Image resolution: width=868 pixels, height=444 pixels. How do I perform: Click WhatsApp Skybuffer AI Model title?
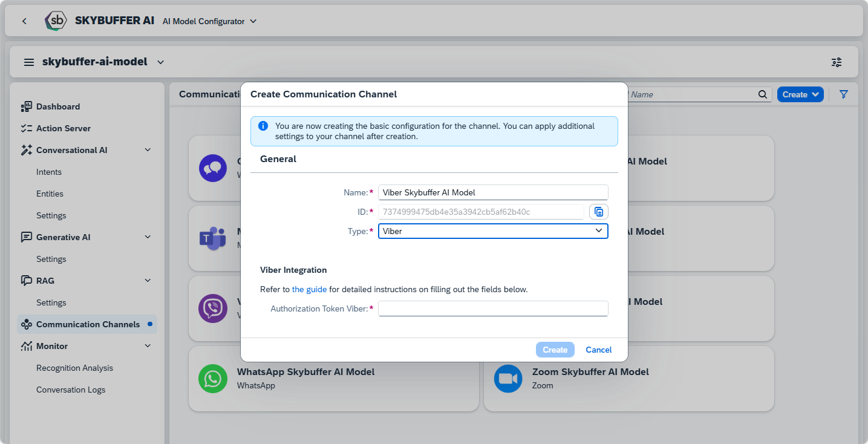click(x=306, y=371)
